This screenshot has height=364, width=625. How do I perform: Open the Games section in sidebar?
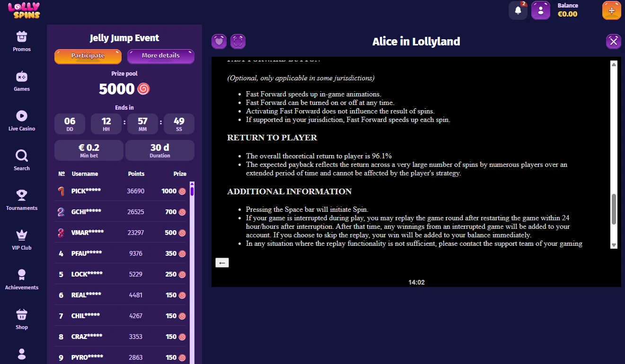[x=22, y=81]
